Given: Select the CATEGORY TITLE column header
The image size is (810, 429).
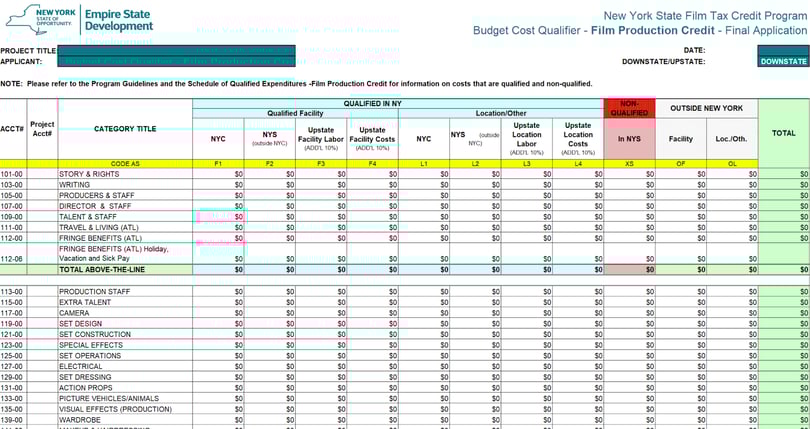Looking at the screenshot, I should click(125, 129).
